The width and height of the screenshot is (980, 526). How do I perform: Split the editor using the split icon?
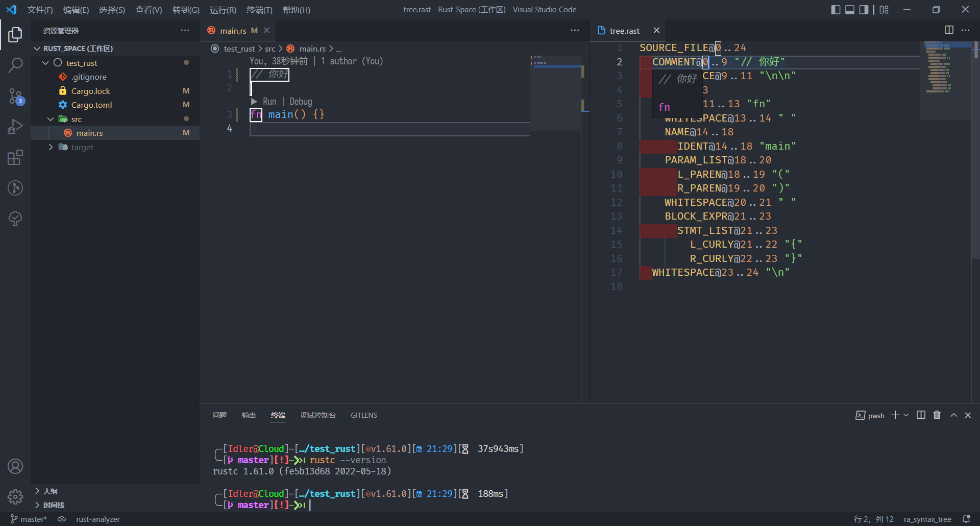[949, 30]
